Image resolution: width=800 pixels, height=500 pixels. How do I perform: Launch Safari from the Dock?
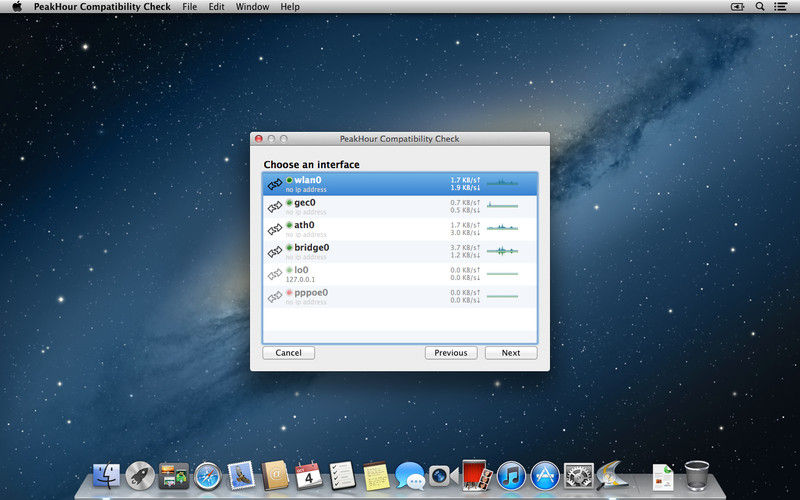[x=208, y=476]
